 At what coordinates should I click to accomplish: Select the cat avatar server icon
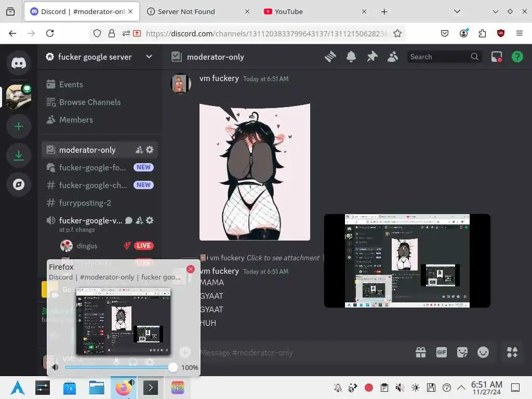click(19, 97)
